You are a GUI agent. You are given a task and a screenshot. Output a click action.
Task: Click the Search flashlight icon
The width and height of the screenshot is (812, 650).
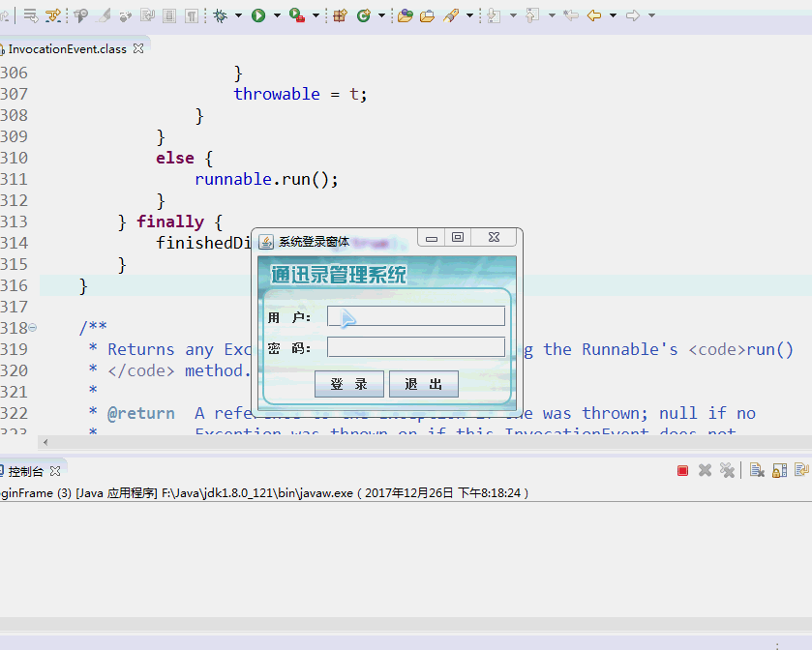tap(451, 16)
